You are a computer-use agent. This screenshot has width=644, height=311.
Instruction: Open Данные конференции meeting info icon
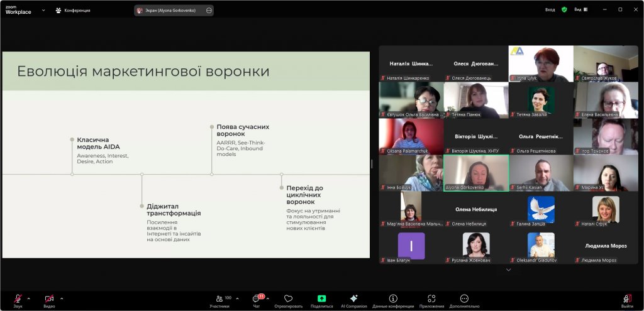click(x=393, y=299)
